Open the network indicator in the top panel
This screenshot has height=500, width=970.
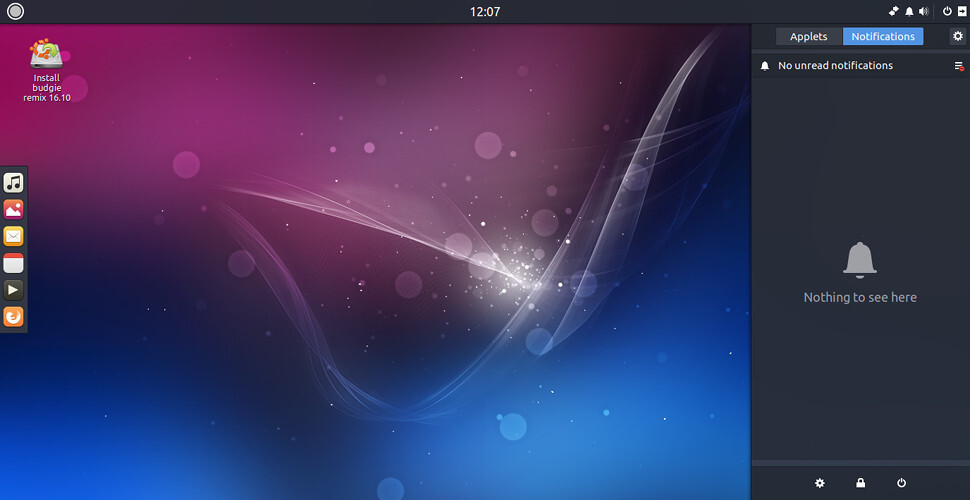[x=893, y=11]
